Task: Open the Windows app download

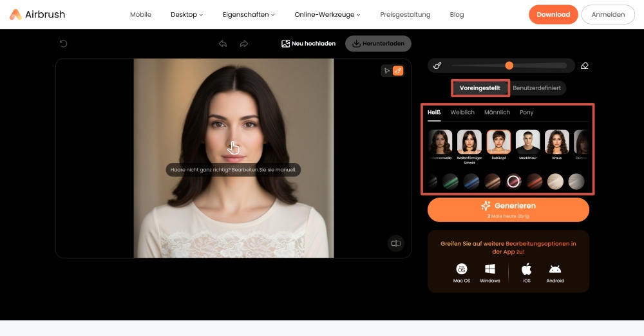Action: 490,273
